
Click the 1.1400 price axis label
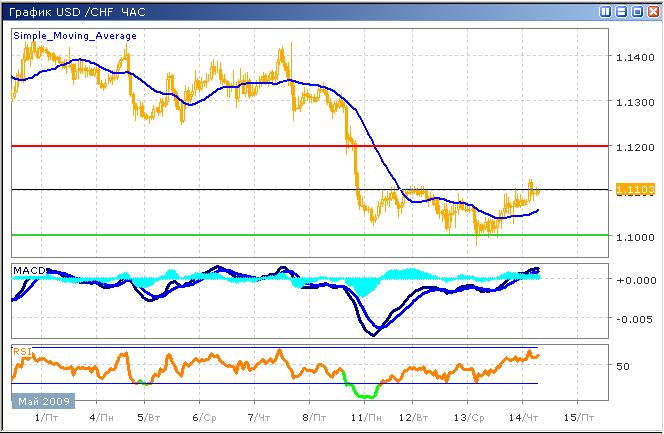pos(632,59)
